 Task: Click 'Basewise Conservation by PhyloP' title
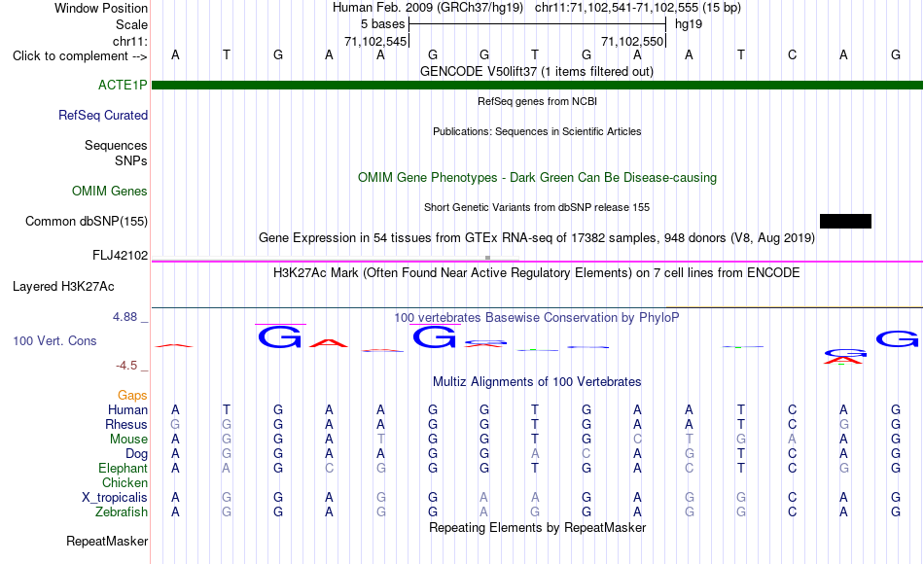(537, 318)
